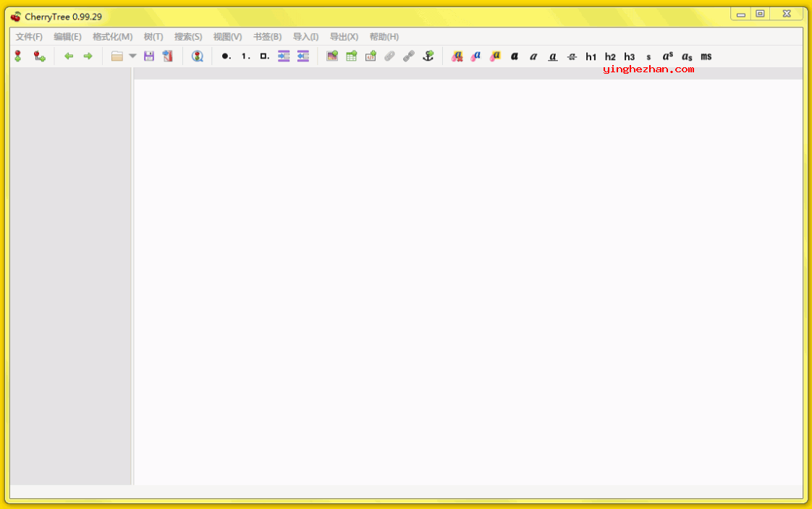Go forward to next visited node
This screenshot has height=509, width=812.
[x=88, y=56]
